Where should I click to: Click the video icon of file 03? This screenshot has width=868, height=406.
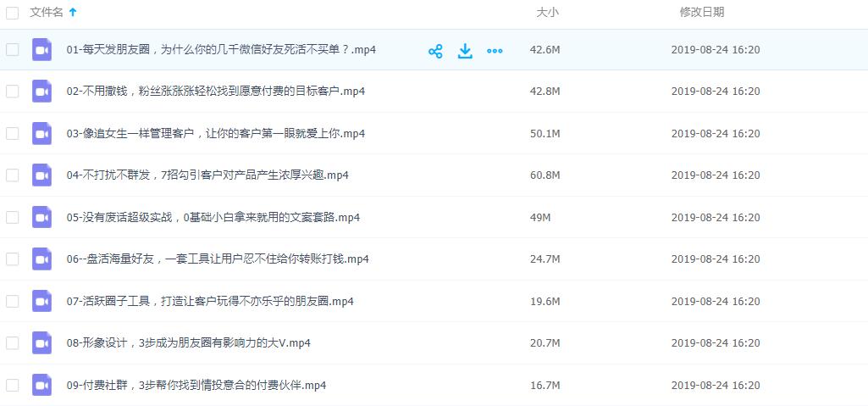click(41, 133)
